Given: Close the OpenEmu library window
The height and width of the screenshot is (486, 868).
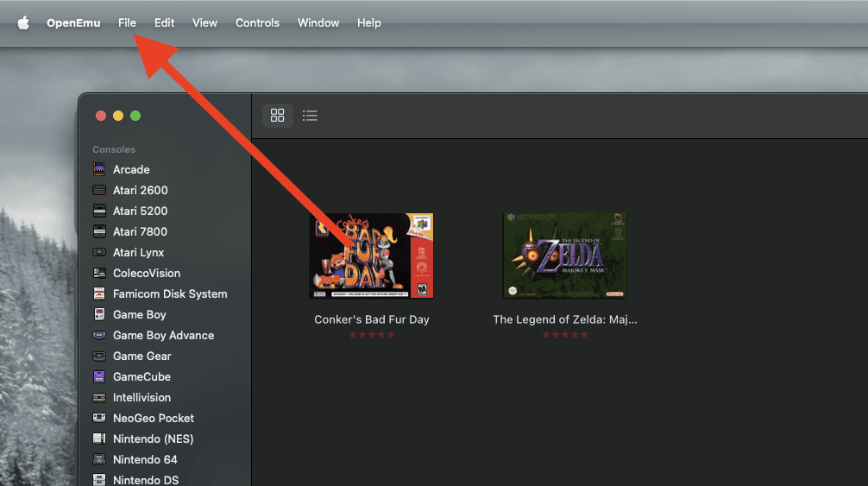Looking at the screenshot, I should [x=101, y=116].
